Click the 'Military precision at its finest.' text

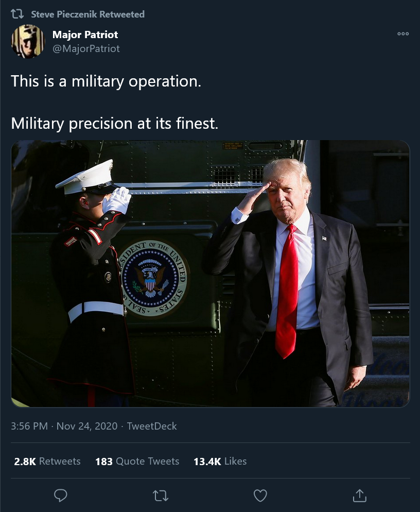tap(114, 124)
